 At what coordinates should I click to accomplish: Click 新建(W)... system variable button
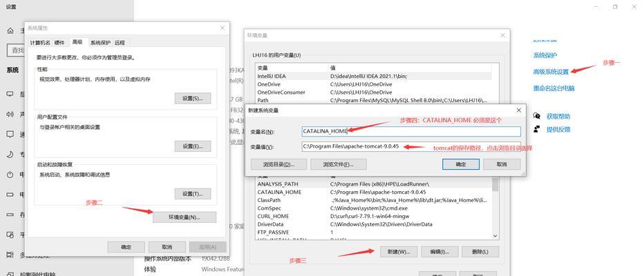pos(399,251)
